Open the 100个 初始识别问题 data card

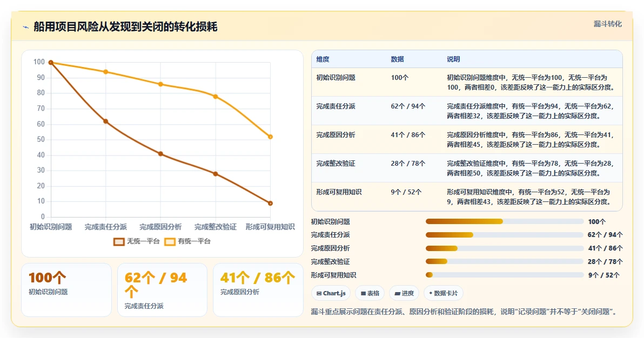(66, 290)
